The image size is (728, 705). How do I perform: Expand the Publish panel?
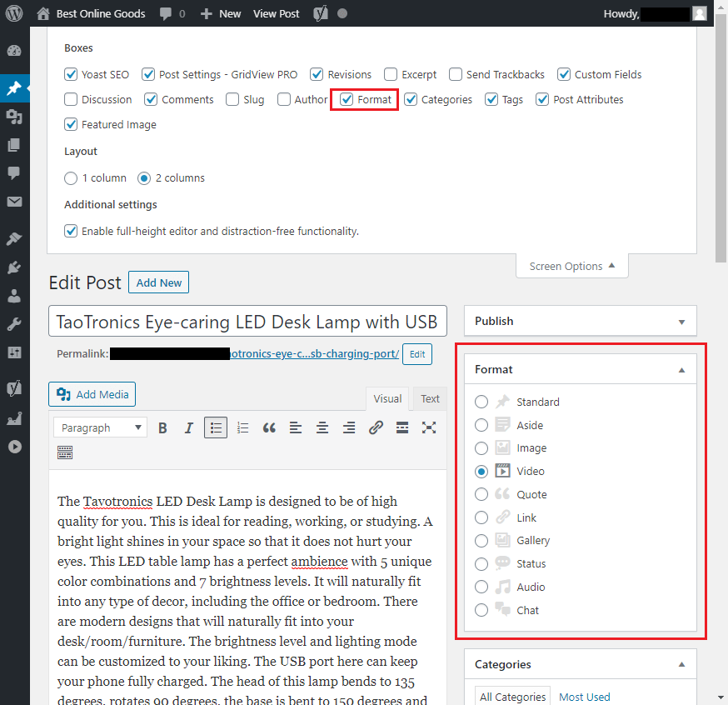pyautogui.click(x=681, y=322)
